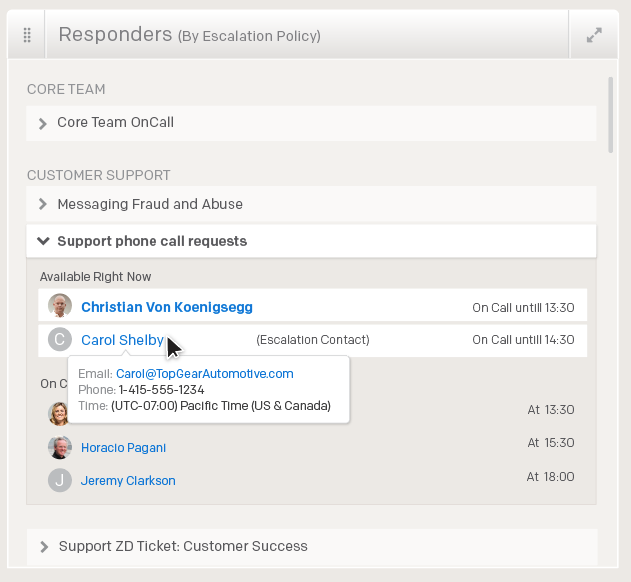Open Horacio Pagani's profile link
The image size is (631, 582).
(x=124, y=448)
